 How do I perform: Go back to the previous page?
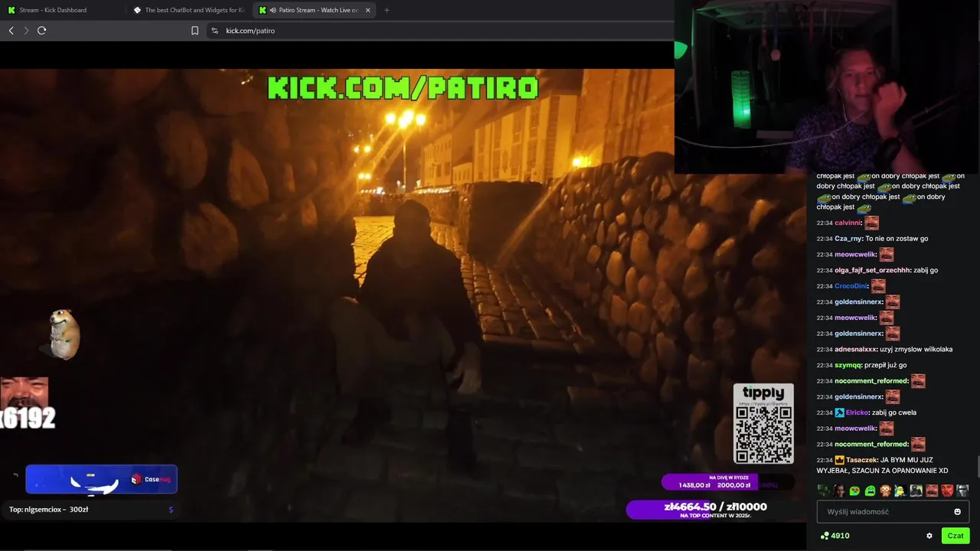[x=11, y=31]
